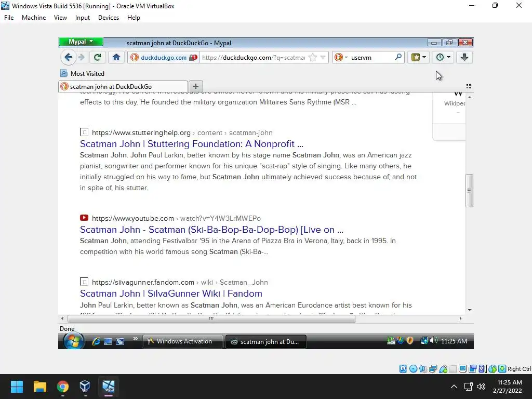Bookmark this page with the star
The image size is (532, 399).
pos(313,57)
